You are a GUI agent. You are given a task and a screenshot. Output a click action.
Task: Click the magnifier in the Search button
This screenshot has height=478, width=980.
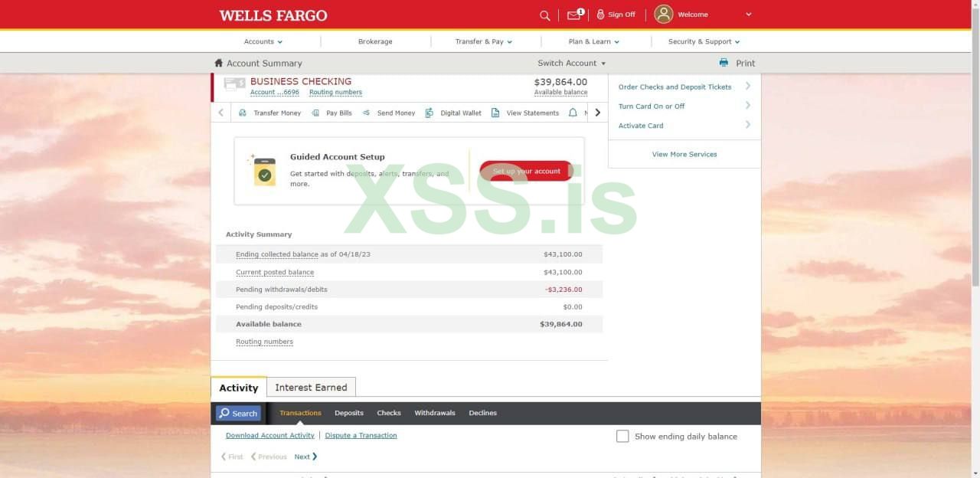pyautogui.click(x=224, y=413)
